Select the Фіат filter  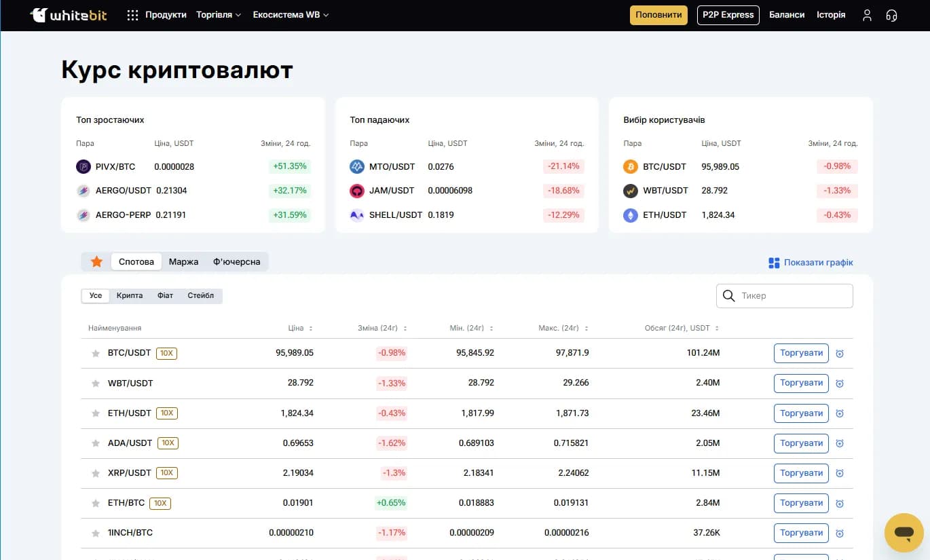[165, 295]
